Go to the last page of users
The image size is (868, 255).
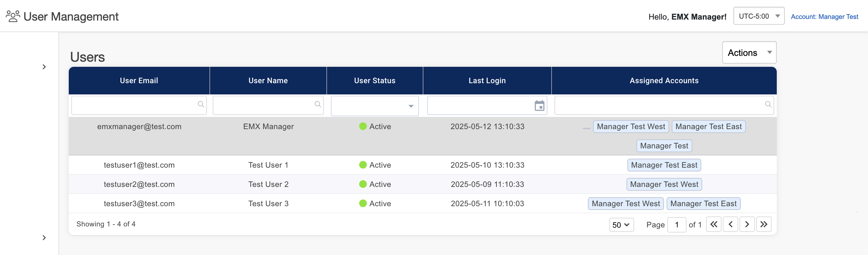point(764,224)
